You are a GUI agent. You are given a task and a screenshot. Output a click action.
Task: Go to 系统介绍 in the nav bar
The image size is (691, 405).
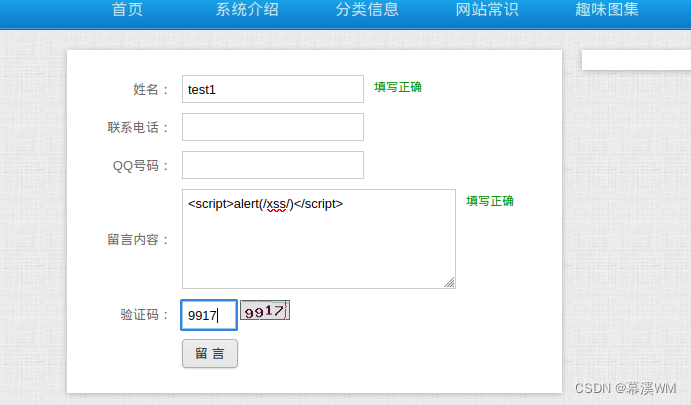click(x=247, y=9)
